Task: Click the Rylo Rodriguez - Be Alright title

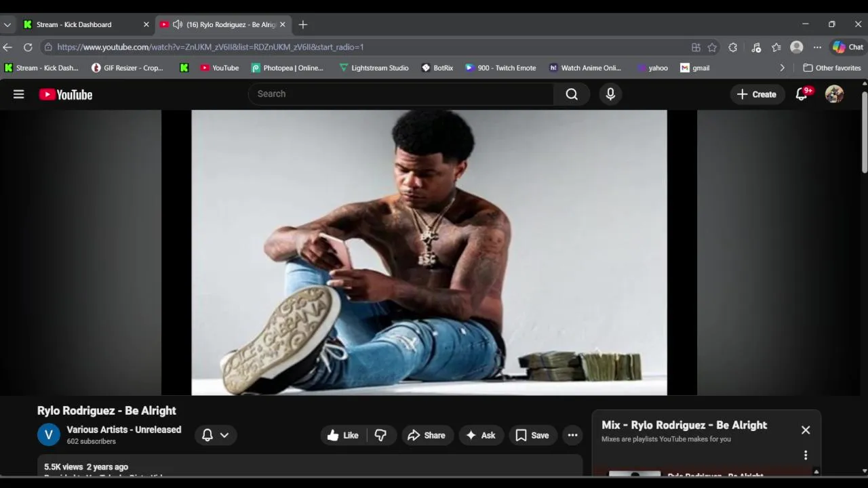Action: [106, 411]
